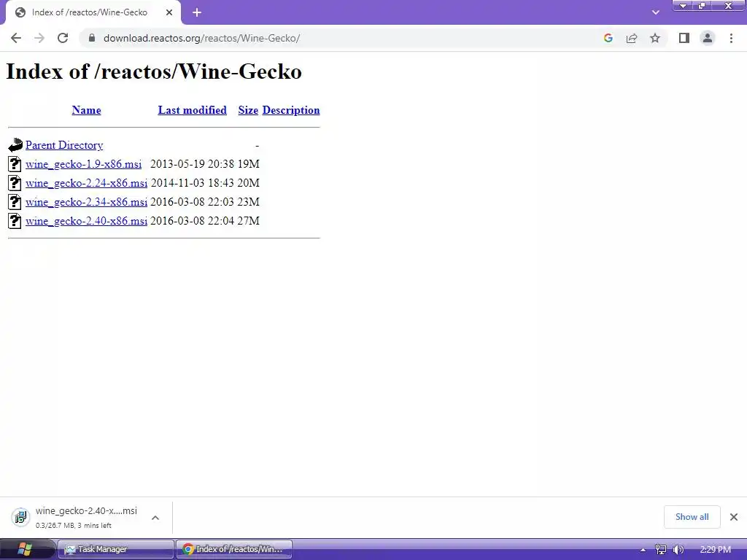The width and height of the screenshot is (747, 560).
Task: Open the downloading wine_gecko-2.40 msi item
Action: (x=86, y=517)
